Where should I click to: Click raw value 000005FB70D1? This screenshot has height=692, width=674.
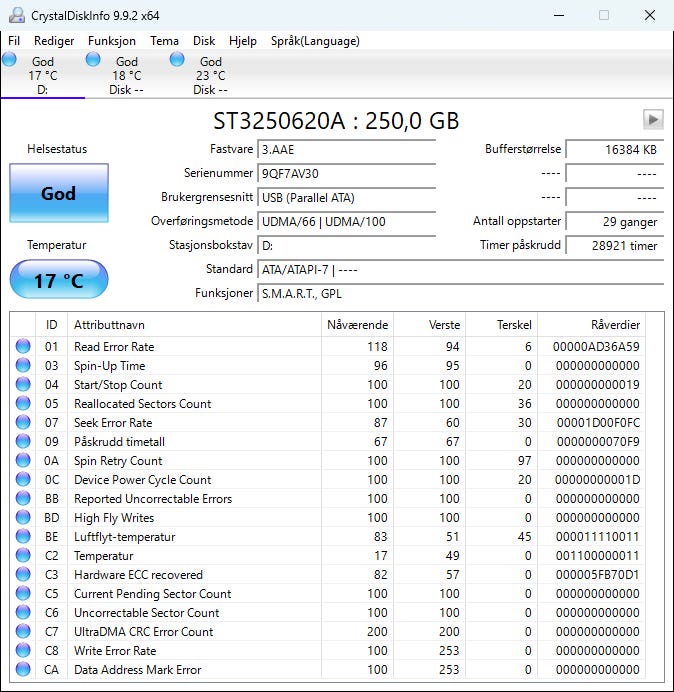pos(597,574)
